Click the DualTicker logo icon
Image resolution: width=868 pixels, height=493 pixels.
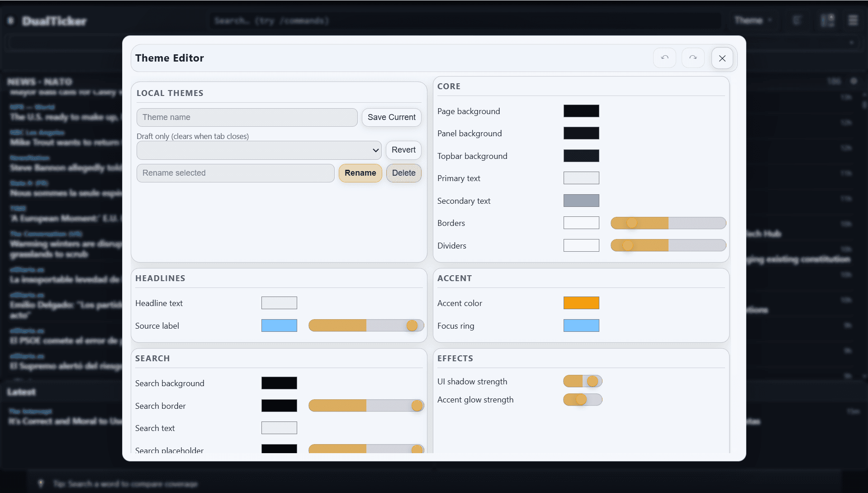(10, 21)
